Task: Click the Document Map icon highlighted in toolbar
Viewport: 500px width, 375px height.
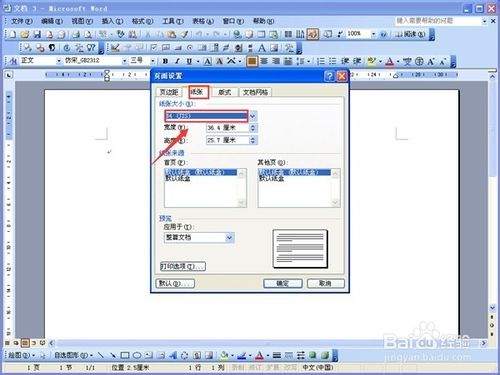Action: click(312, 34)
